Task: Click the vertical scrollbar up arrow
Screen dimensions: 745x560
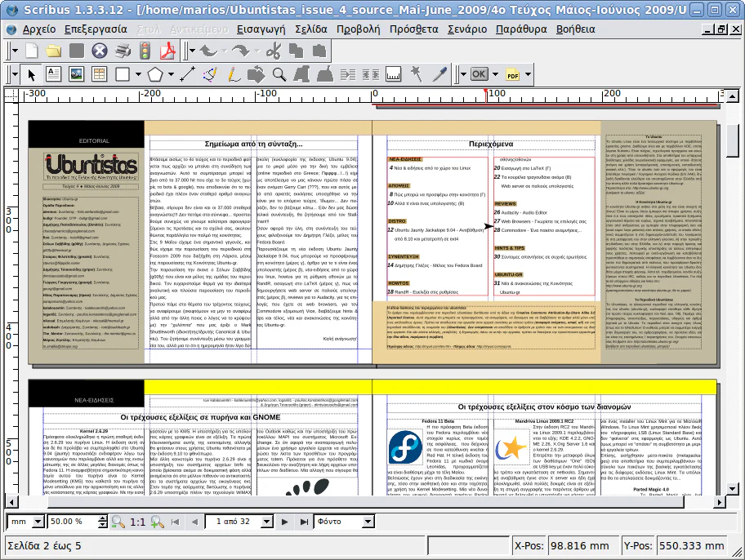Action: pos(733,96)
